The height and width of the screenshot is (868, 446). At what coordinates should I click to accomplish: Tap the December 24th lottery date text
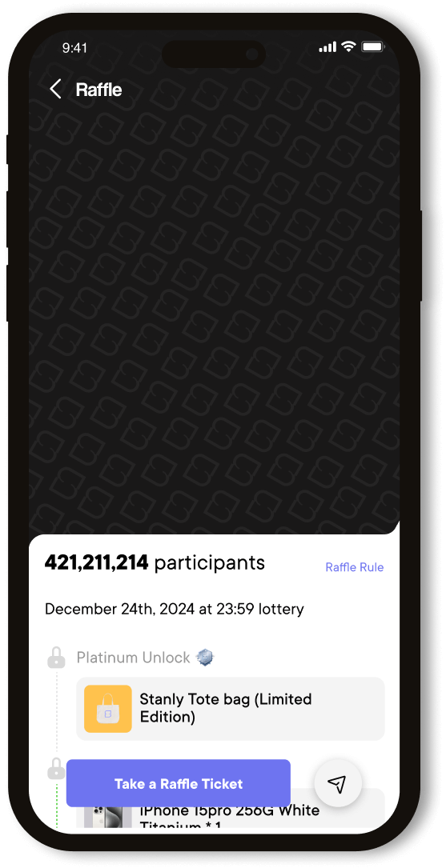coord(175,610)
